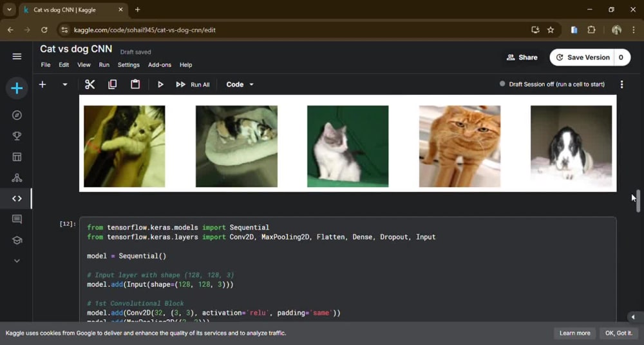
Task: Open the Help menu
Action: (185, 65)
